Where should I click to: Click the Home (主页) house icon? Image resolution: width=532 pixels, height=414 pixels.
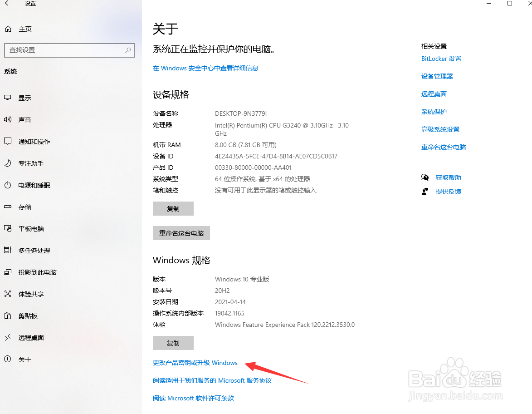click(8, 29)
